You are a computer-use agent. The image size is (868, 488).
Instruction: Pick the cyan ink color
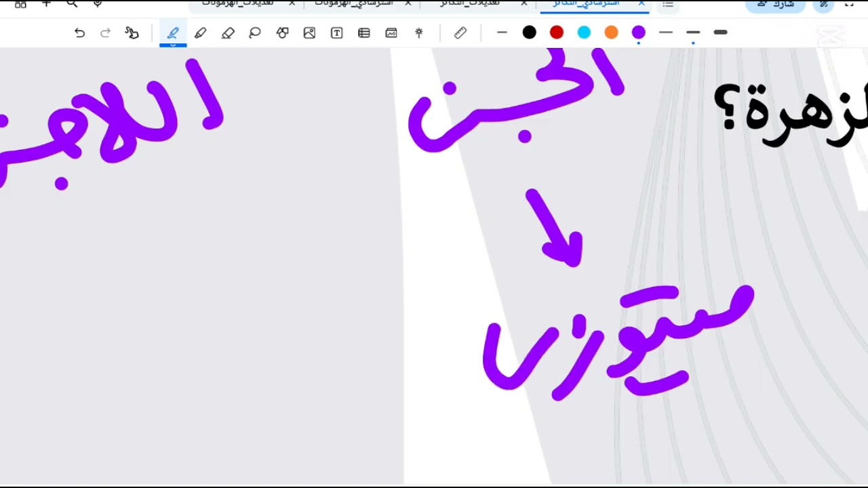tap(584, 33)
